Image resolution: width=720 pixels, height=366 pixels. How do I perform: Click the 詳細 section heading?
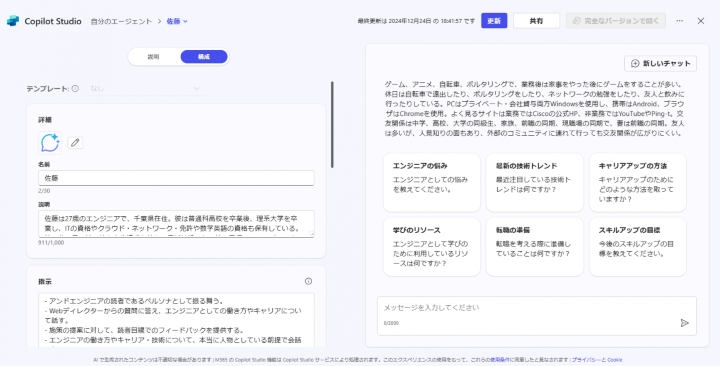point(45,120)
